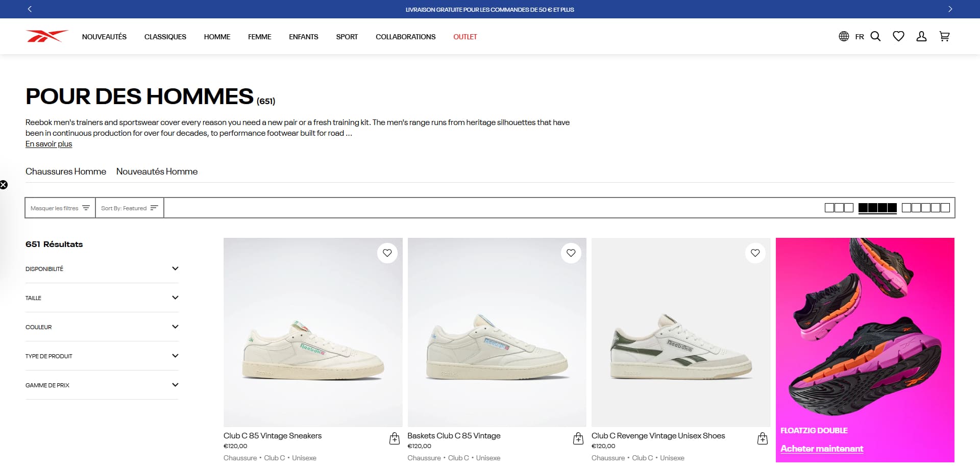Click Acheter maintenant on Floatzig banner
The image size is (980, 469).
pos(822,449)
